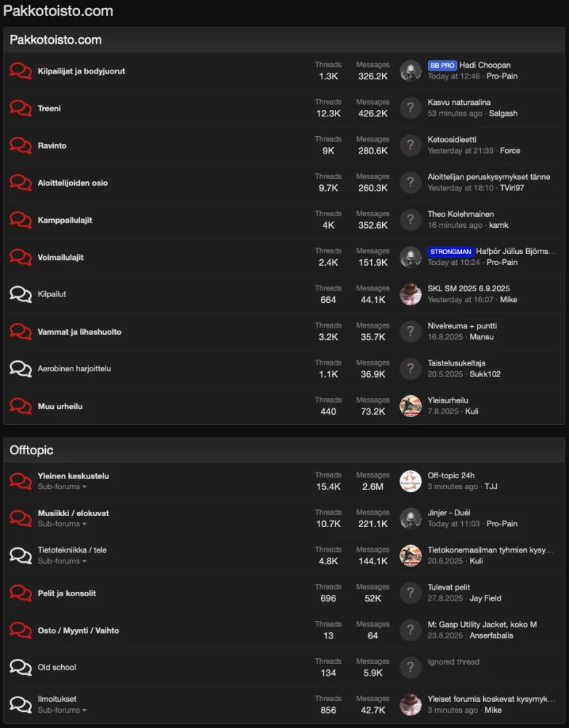Click the Kamppailulajit forum speech-bubble icon
Screen dimensions: 569x728
(20, 220)
